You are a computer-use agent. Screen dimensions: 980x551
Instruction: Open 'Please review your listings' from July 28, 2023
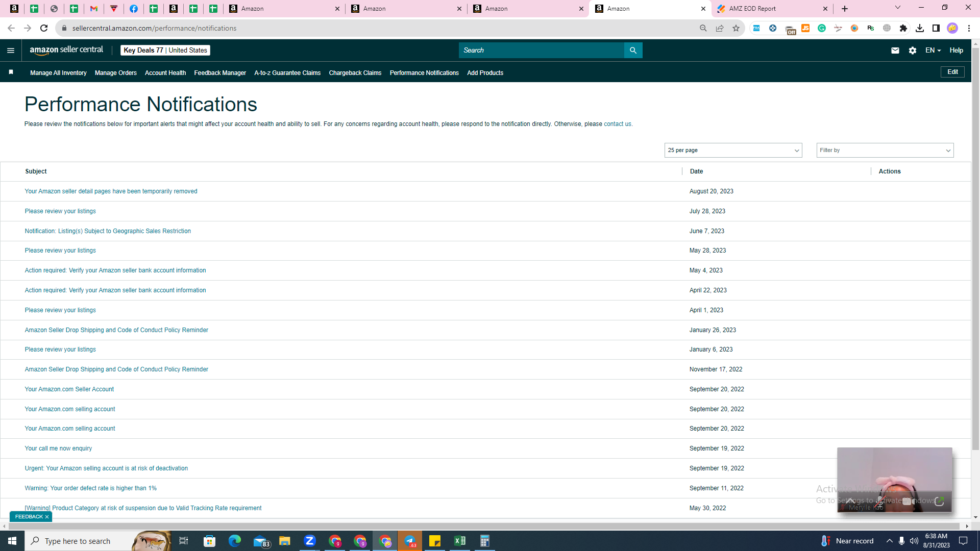coord(60,211)
